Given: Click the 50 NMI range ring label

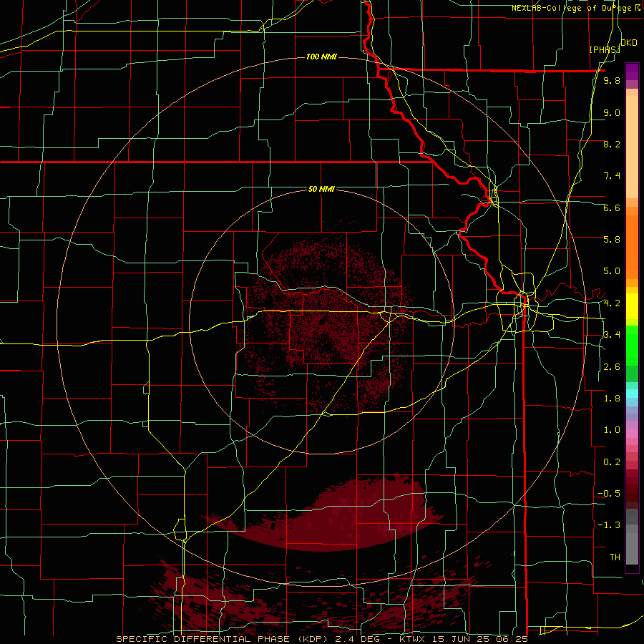Looking at the screenshot, I should pyautogui.click(x=321, y=189).
